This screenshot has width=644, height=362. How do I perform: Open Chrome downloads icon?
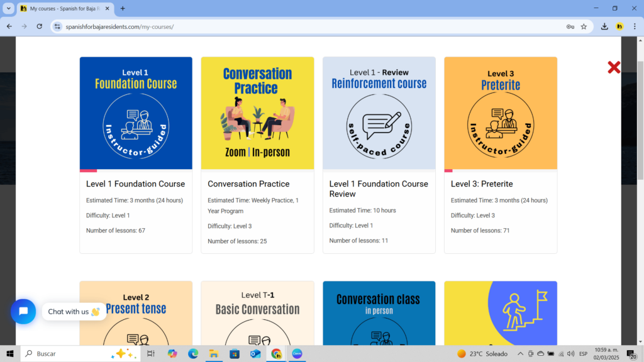tap(604, 26)
